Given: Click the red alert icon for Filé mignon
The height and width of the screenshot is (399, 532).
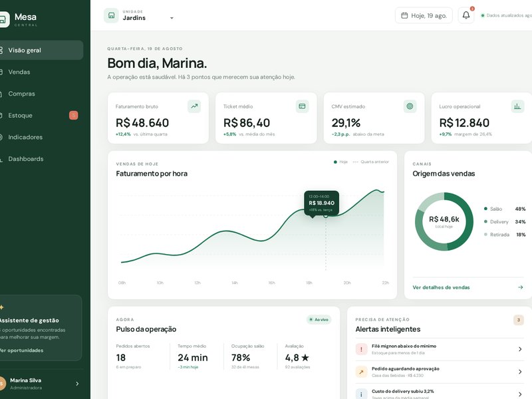Looking at the screenshot, I should (x=361, y=349).
